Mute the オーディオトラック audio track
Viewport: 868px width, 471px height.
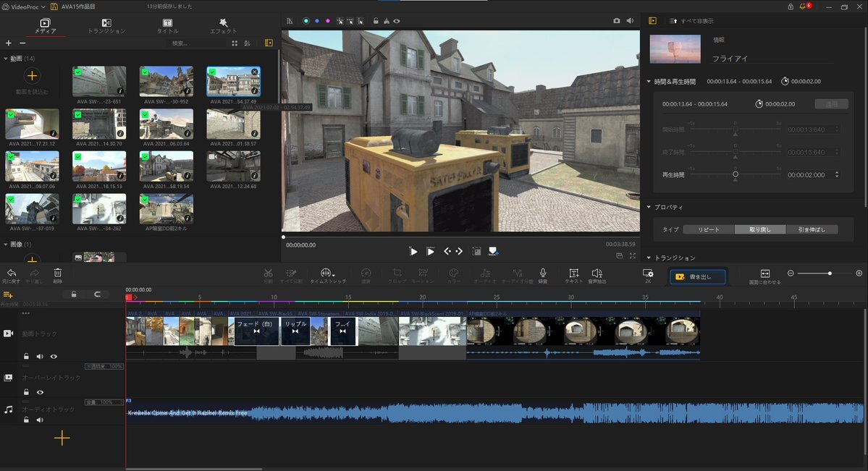pyautogui.click(x=40, y=420)
